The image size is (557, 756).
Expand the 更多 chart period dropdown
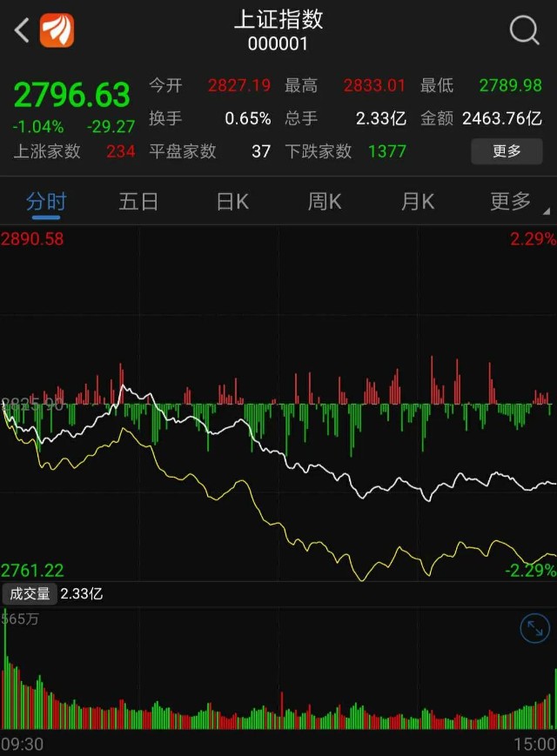click(512, 202)
